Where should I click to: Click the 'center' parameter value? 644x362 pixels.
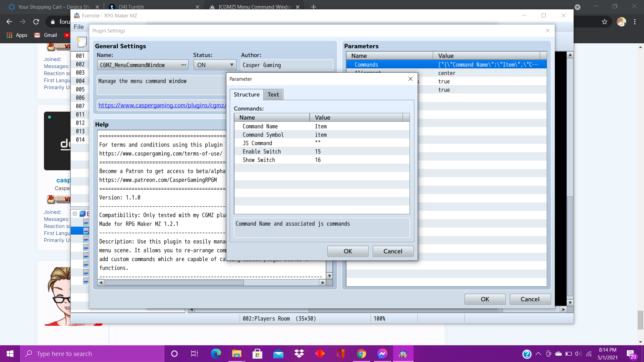[x=447, y=73]
